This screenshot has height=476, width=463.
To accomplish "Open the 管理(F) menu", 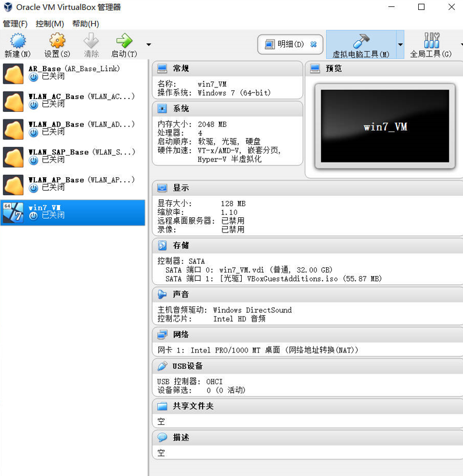I will pos(15,24).
